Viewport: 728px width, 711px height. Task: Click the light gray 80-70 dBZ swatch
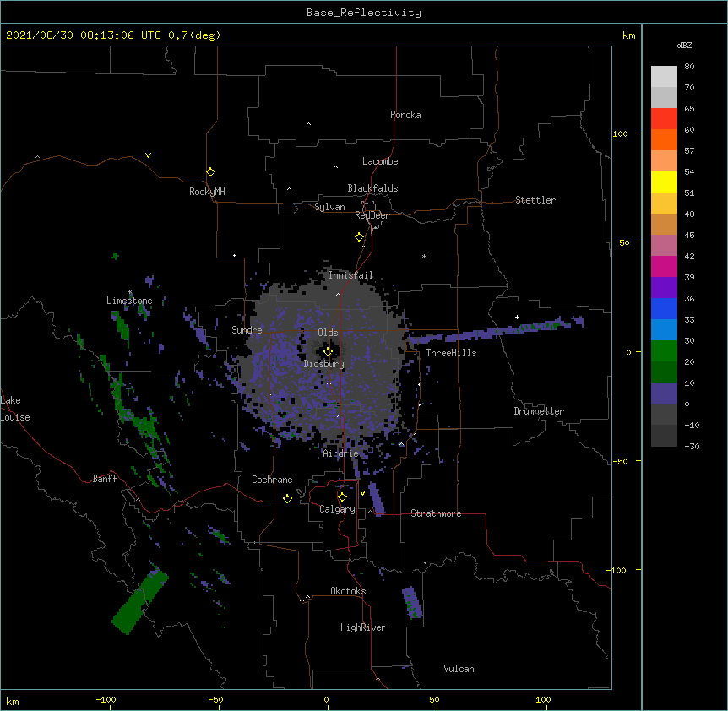tap(664, 77)
